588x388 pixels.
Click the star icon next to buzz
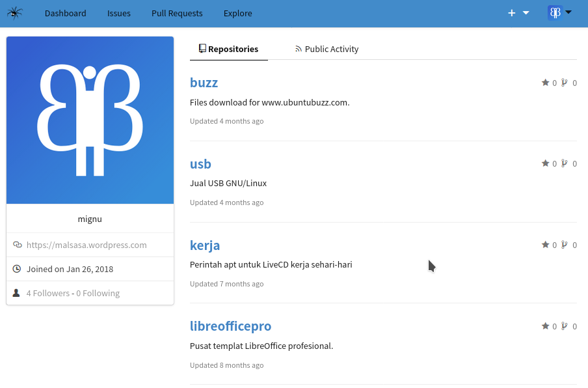coord(545,82)
